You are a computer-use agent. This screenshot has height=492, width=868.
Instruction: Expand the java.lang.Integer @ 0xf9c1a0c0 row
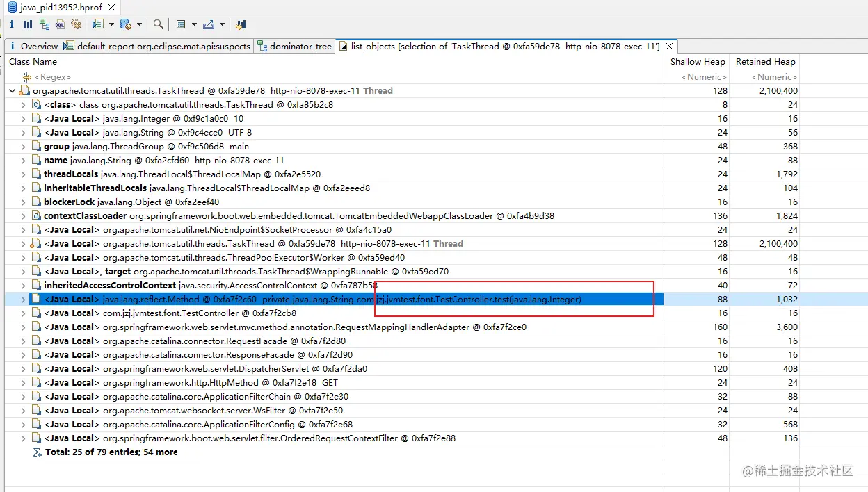[x=23, y=118]
